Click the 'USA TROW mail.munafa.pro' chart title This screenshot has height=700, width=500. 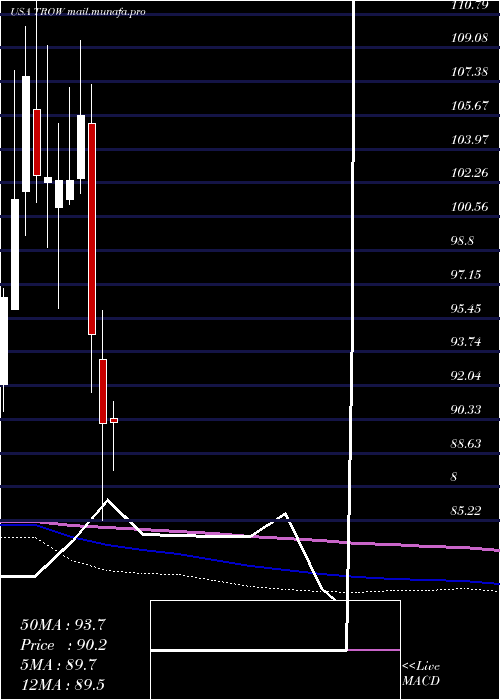click(78, 12)
